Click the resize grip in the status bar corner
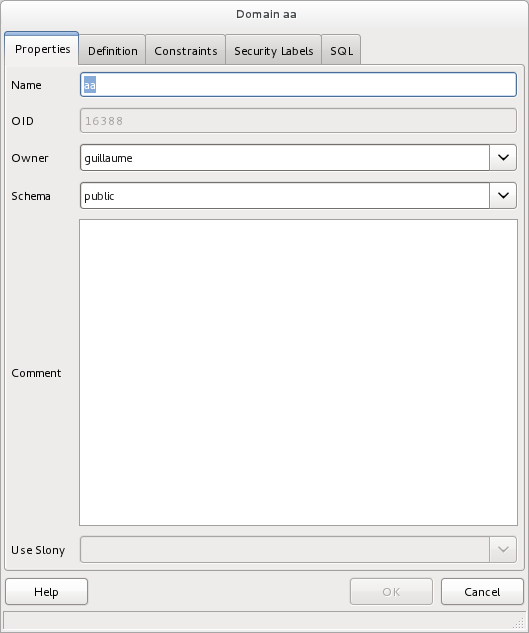This screenshot has height=633, width=529. pyautogui.click(x=519, y=623)
